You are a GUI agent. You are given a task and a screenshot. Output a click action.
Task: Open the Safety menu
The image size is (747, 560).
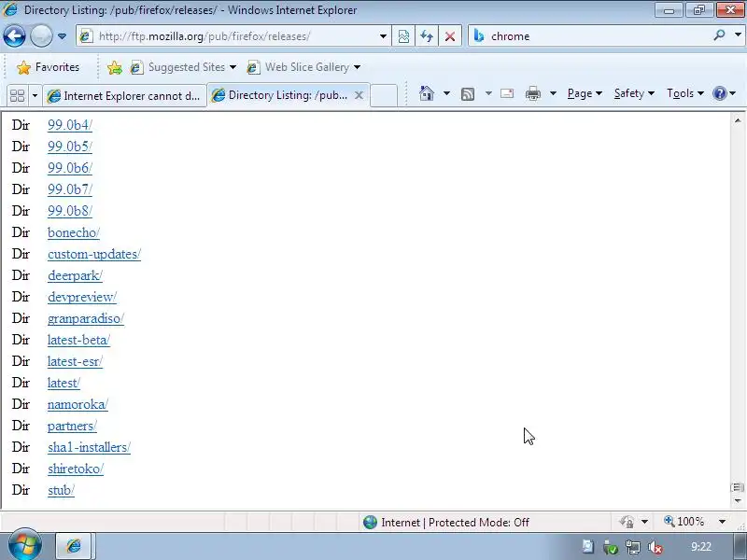[x=634, y=93]
